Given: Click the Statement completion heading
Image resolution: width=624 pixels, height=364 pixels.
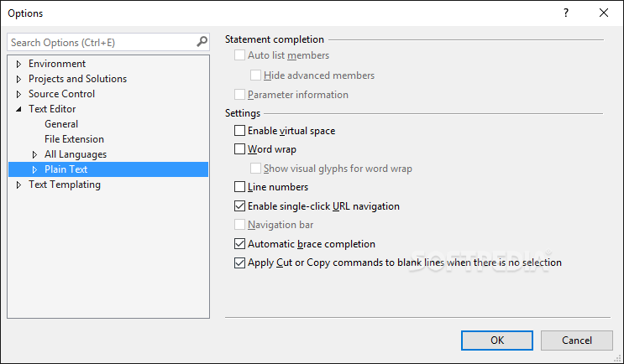Looking at the screenshot, I should 275,39.
